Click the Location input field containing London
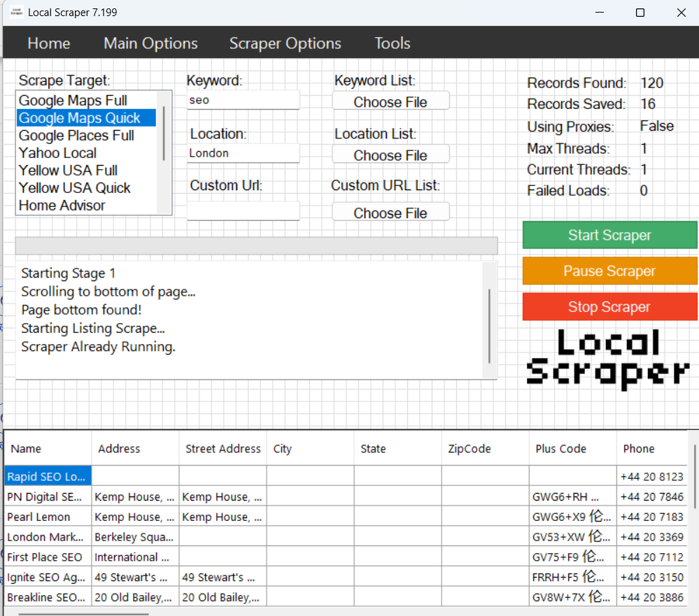Screen dimensions: 699x616 (x=243, y=153)
